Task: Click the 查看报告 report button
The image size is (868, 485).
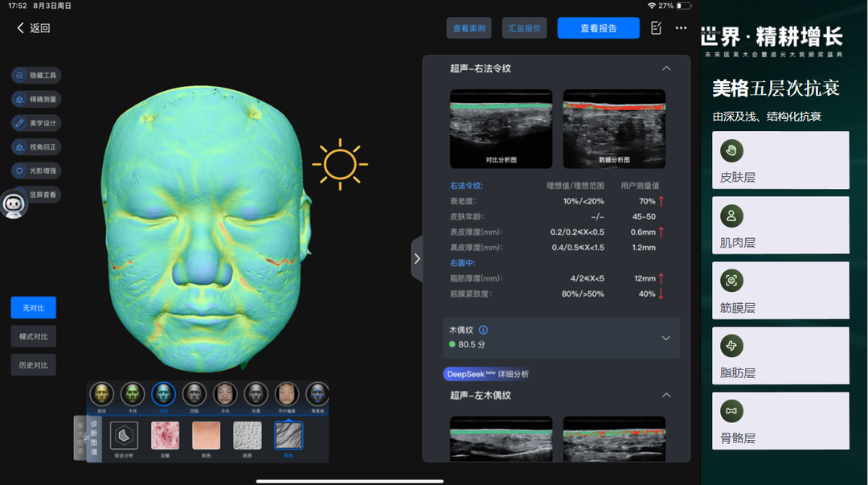Action: point(598,27)
